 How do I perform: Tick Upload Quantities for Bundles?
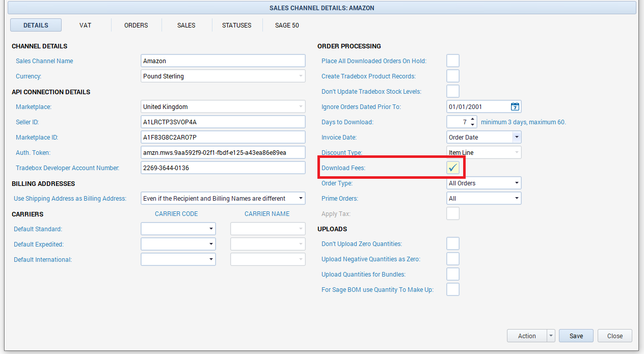[453, 274]
